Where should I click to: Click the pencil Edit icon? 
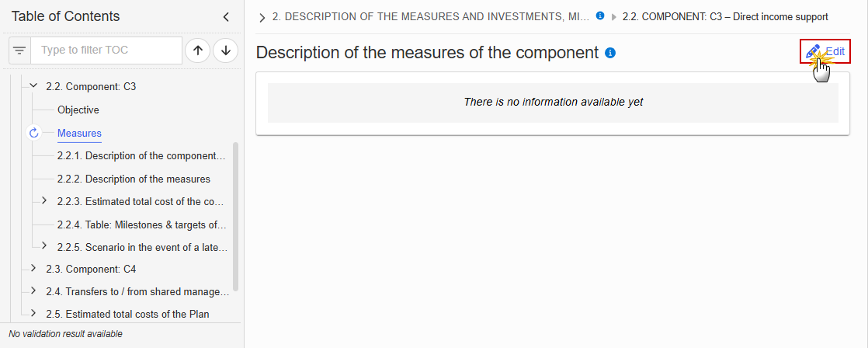click(x=813, y=51)
